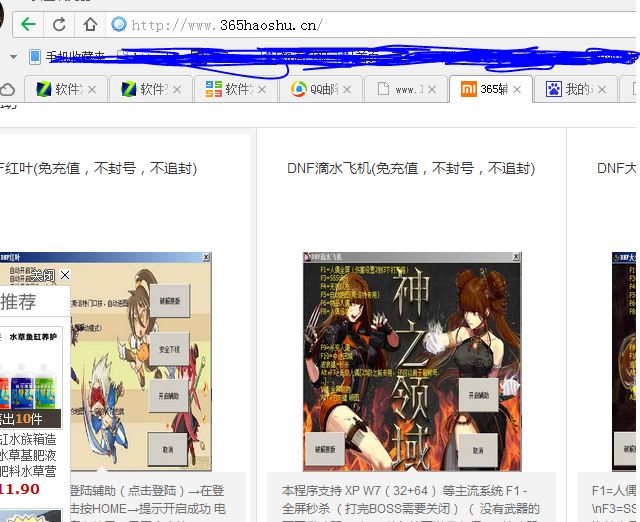Go to browser home page icon
Viewport: 640px width, 522px height.
click(91, 24)
